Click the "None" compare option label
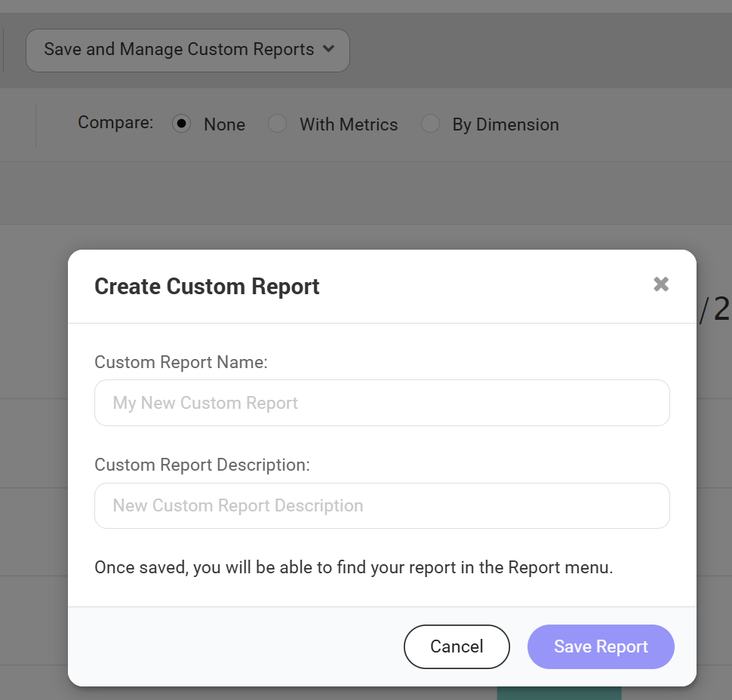The height and width of the screenshot is (700, 732). 224,124
